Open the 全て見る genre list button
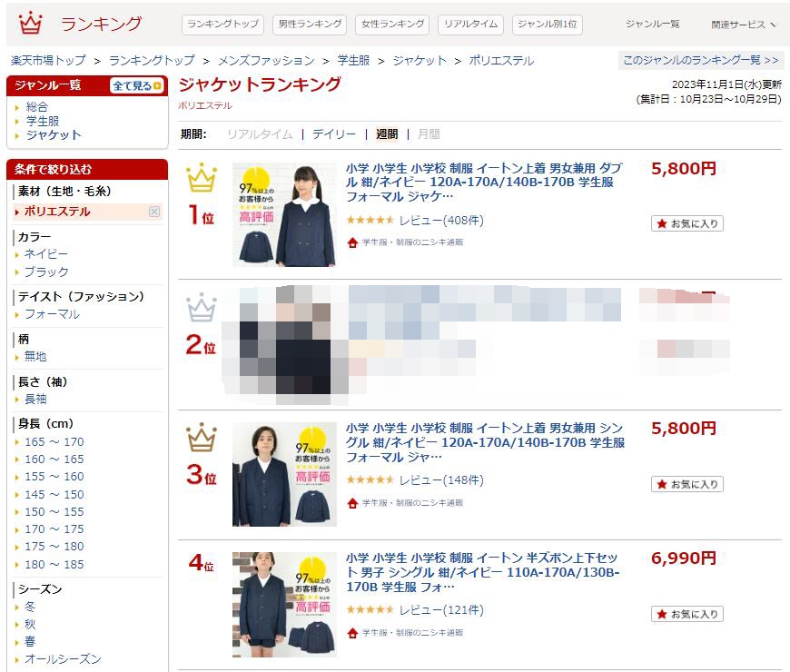The height and width of the screenshot is (672, 790). [x=137, y=85]
